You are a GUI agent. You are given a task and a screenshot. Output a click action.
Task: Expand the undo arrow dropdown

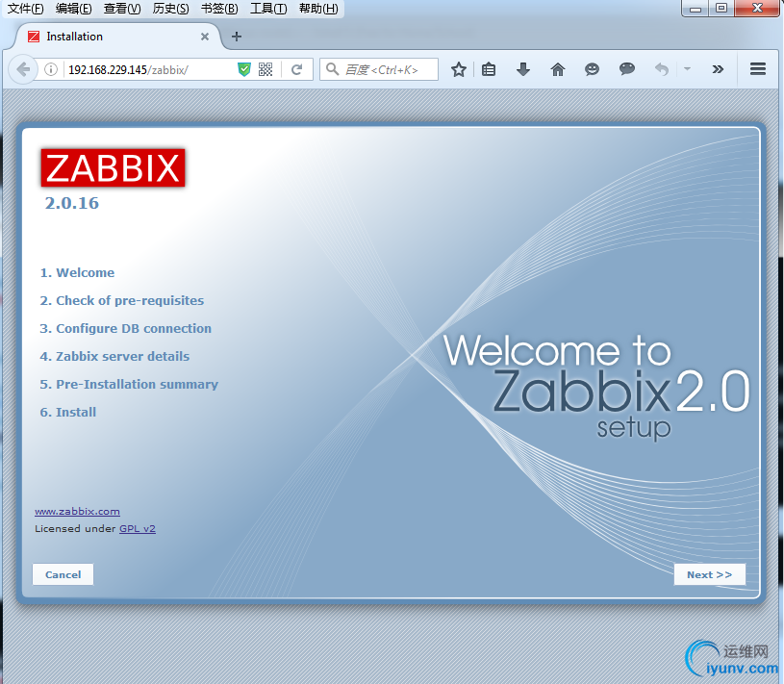coord(688,69)
